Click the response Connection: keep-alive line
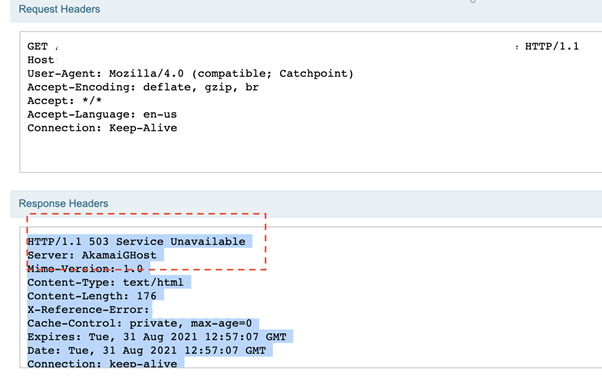 tap(102, 363)
